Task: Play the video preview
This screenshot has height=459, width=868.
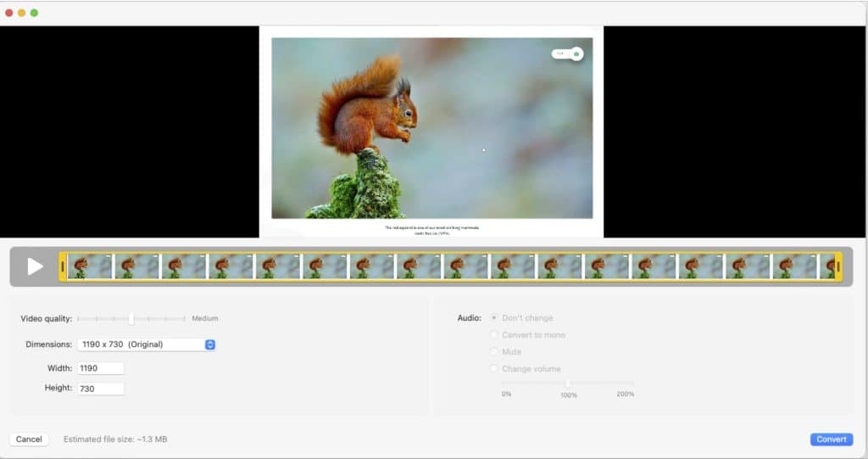Action: coord(35,266)
